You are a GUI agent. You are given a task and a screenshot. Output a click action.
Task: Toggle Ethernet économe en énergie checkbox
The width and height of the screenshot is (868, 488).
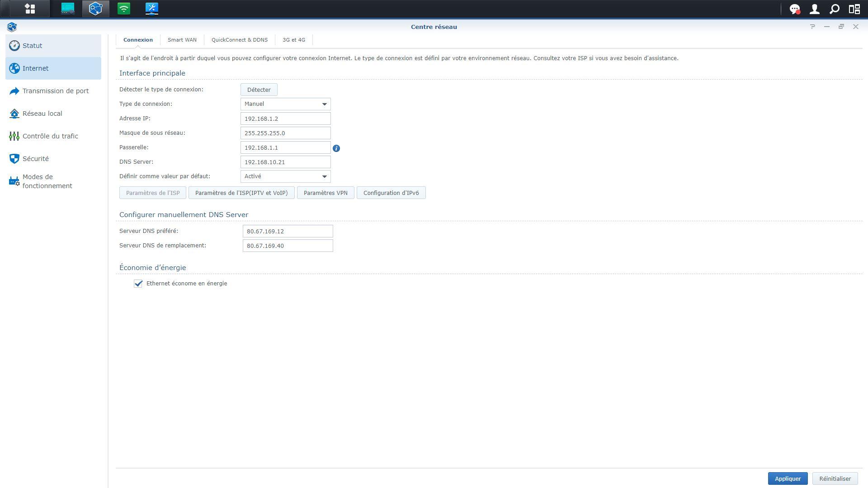[x=138, y=284]
